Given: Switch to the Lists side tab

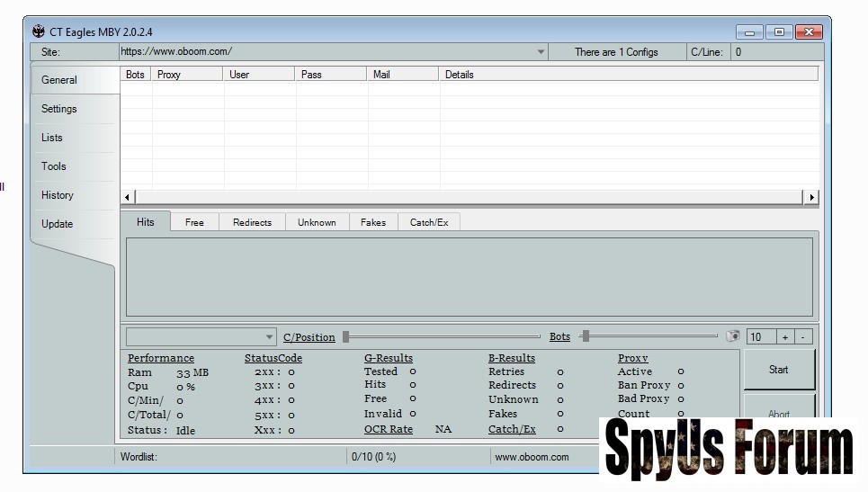Looking at the screenshot, I should [52, 138].
